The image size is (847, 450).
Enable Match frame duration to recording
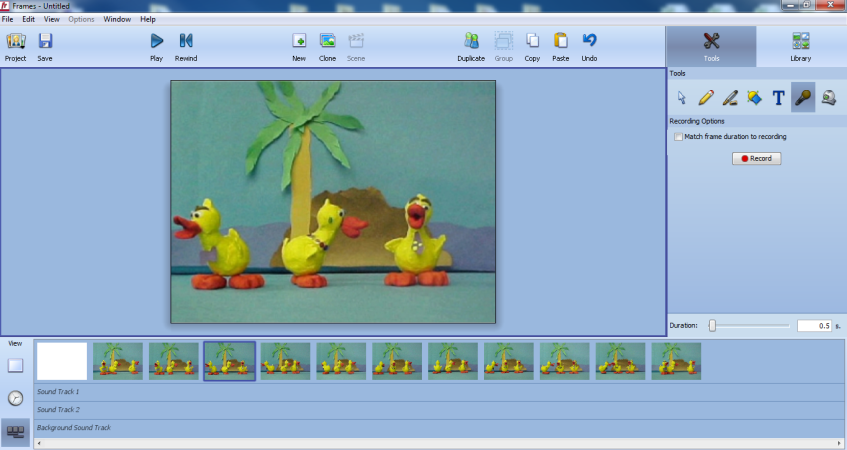click(678, 137)
